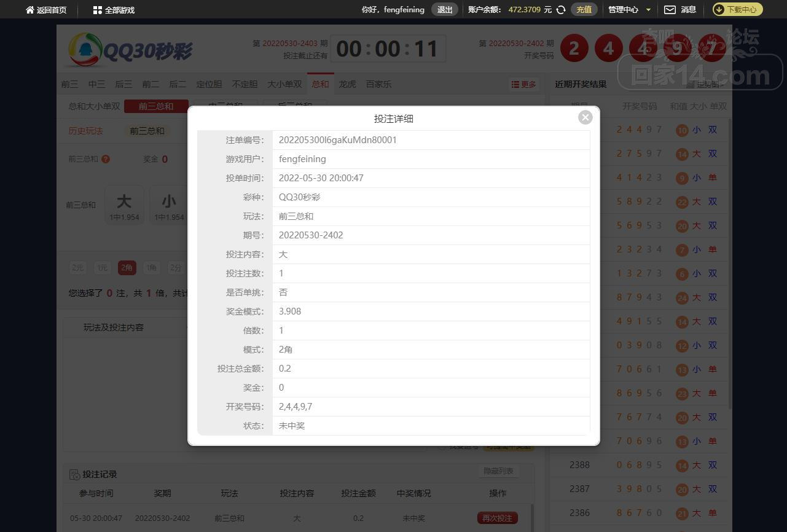This screenshot has height=532, width=787.
Task: Click the QQ30秒彩 logo
Action: point(130,50)
